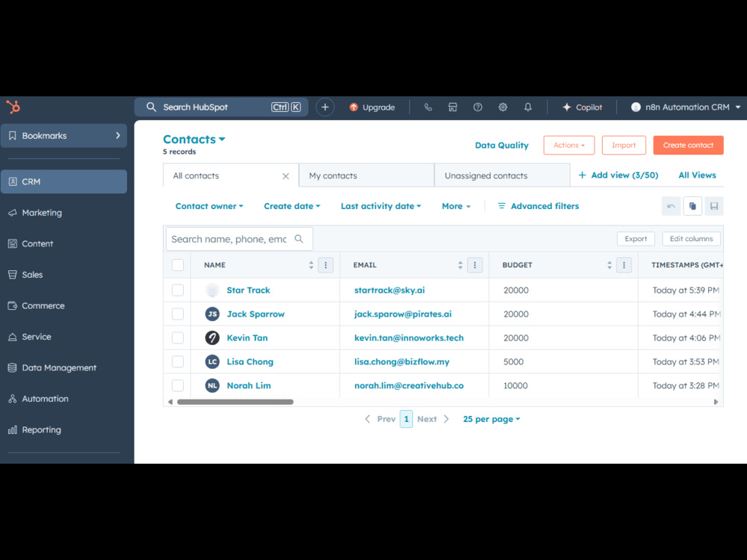
Task: Click the magnifier in contacts search box
Action: [299, 239]
